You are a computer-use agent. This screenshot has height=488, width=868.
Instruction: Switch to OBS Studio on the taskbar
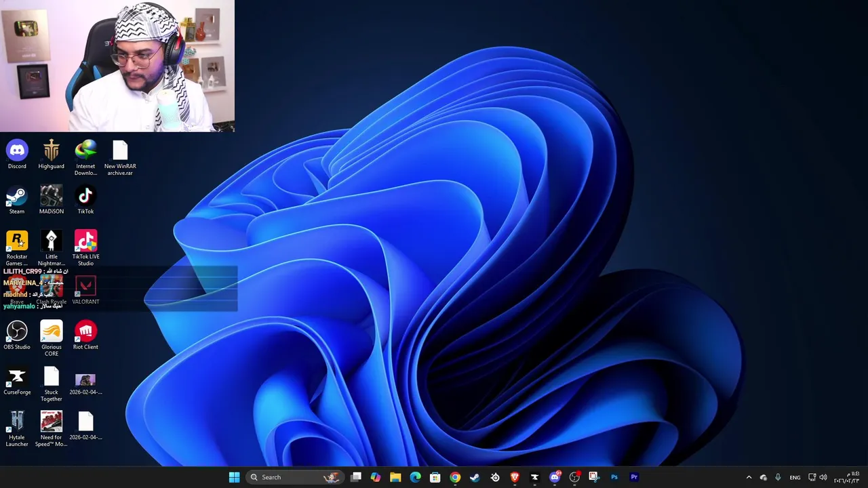point(574,477)
